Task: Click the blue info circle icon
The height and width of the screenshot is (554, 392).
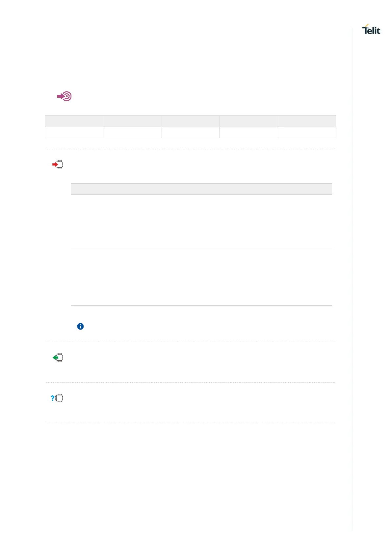Action: [x=80, y=326]
